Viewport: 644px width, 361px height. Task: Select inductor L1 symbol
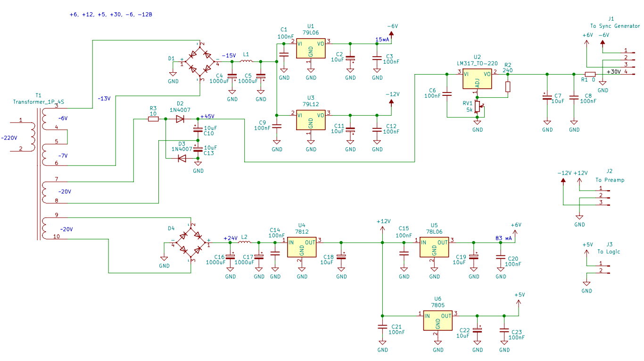(246, 61)
